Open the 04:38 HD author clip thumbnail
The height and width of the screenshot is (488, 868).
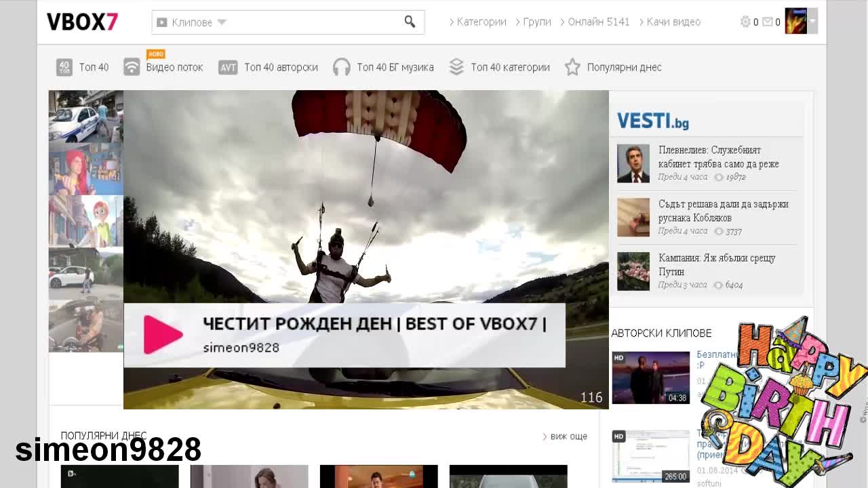click(651, 378)
